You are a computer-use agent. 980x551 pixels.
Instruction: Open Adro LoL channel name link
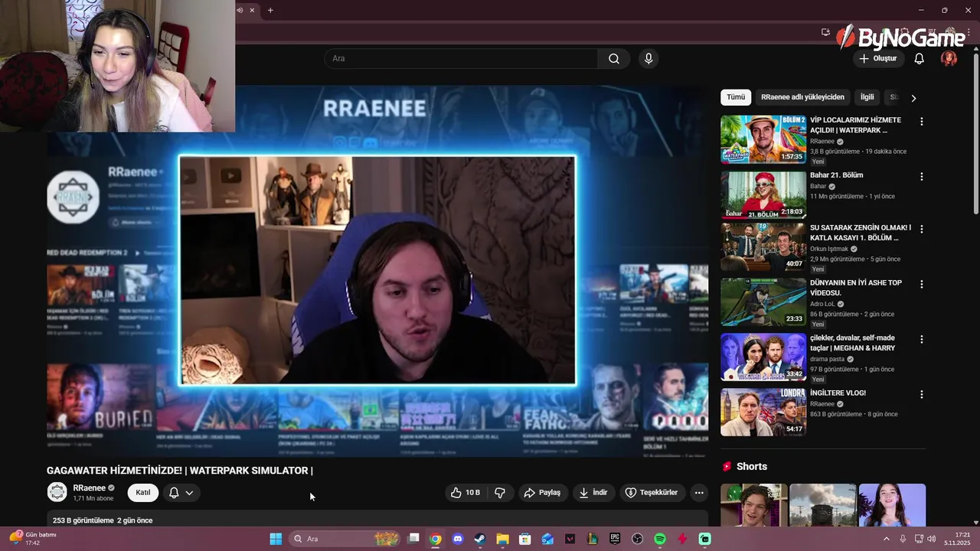click(x=824, y=304)
